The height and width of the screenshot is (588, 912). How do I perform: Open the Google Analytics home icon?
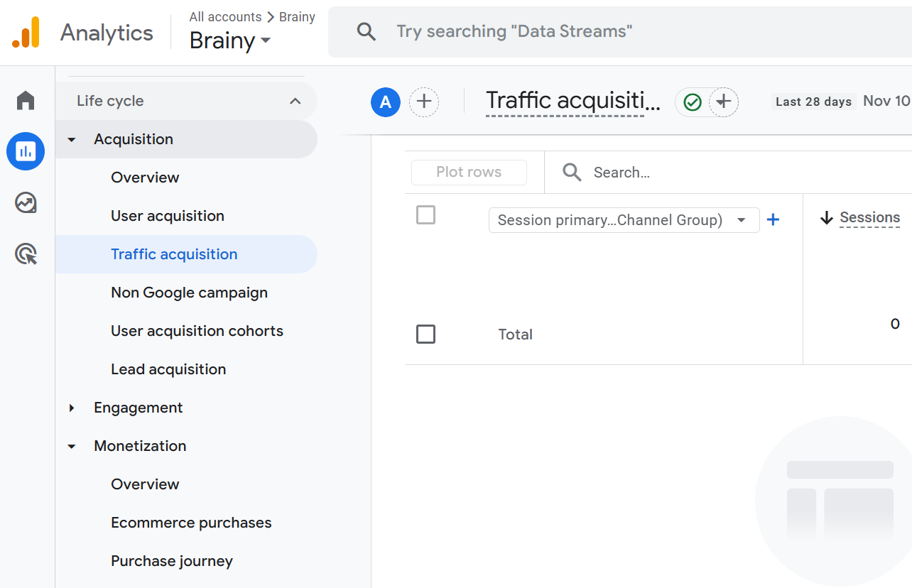click(x=26, y=100)
